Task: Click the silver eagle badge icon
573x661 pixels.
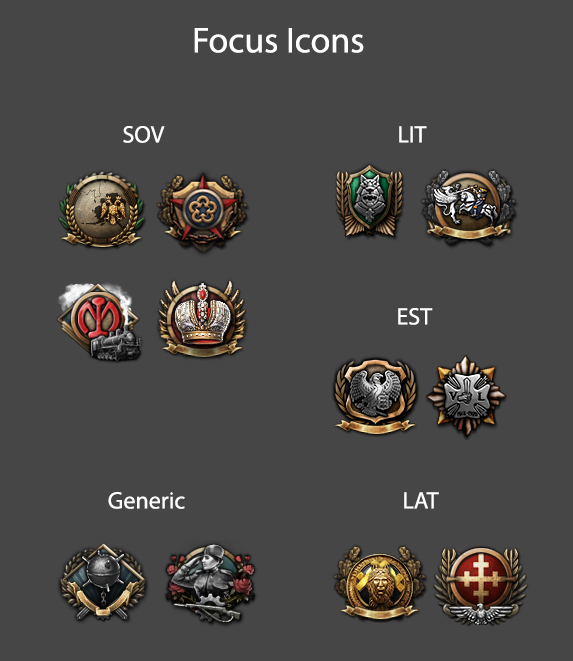Action: [375, 395]
